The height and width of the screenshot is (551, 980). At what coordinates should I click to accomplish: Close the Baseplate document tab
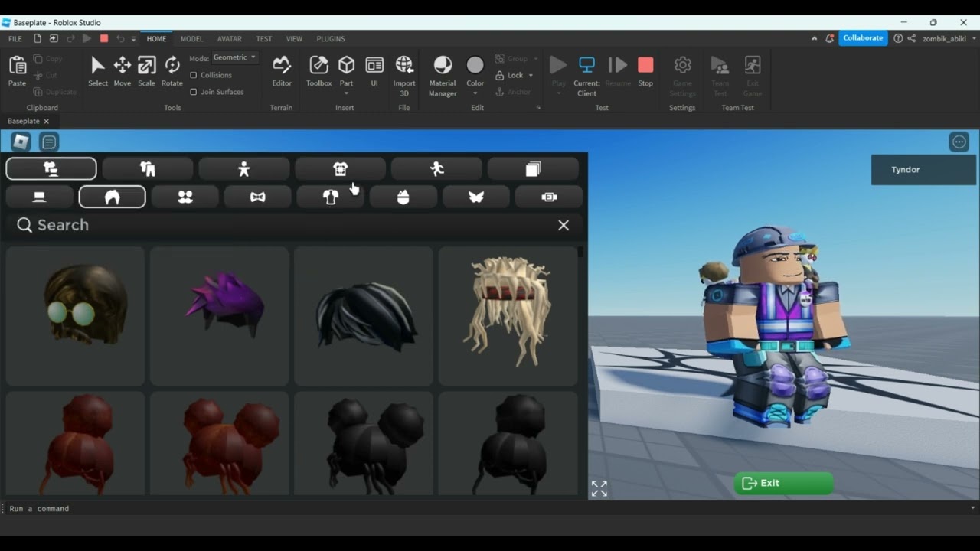(x=46, y=121)
